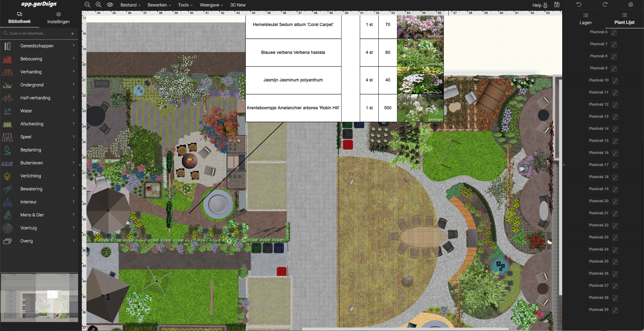Image resolution: width=644 pixels, height=331 pixels.
Task: Click the save disk icon
Action: [x=557, y=5]
